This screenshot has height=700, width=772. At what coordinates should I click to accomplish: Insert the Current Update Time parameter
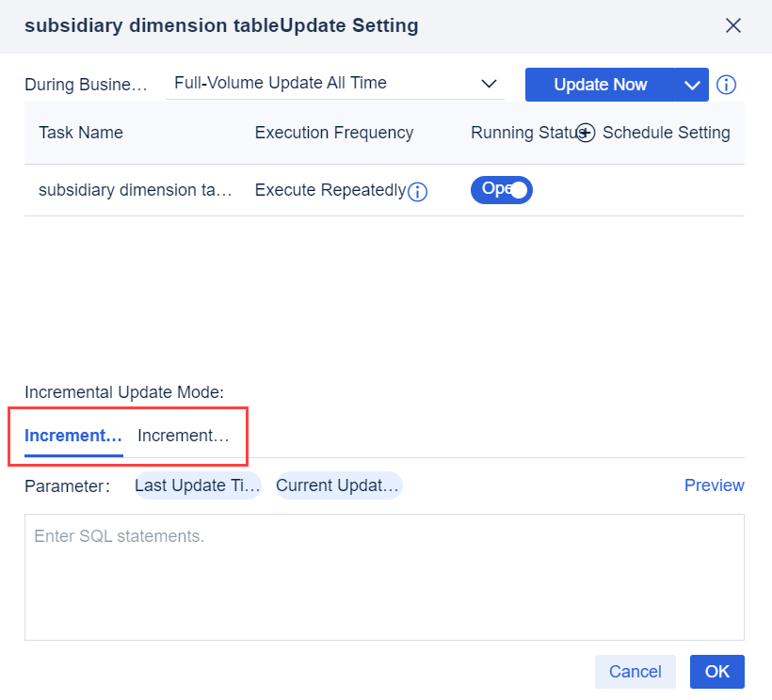[338, 485]
